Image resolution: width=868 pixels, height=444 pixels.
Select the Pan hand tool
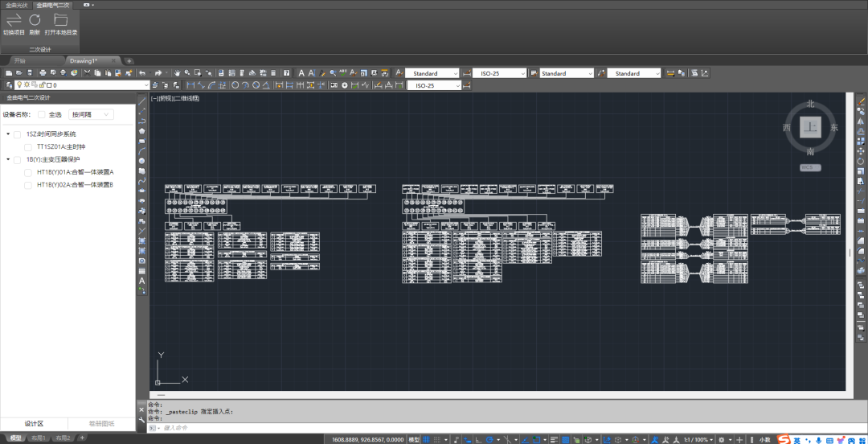coord(176,73)
